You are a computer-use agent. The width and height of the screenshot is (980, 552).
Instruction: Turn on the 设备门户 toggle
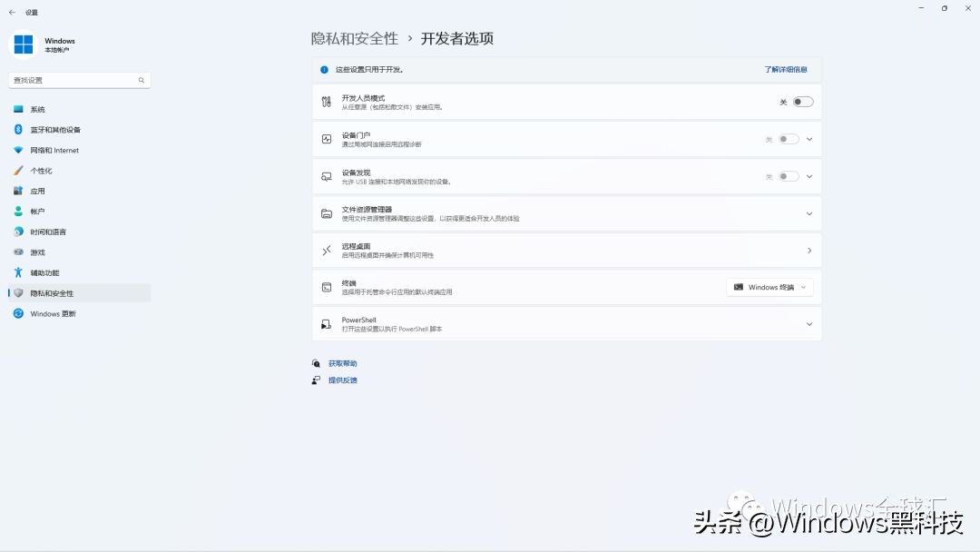[789, 139]
